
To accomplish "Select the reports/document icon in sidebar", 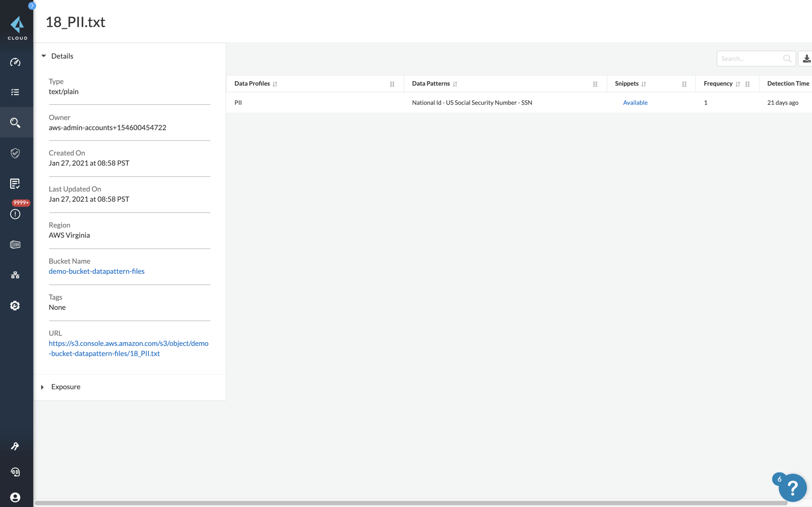I will click(15, 183).
